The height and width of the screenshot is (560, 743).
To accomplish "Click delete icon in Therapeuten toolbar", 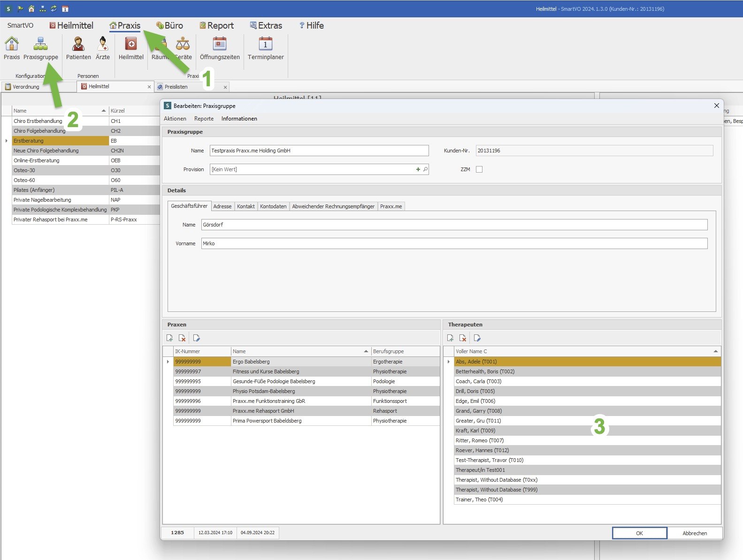I will tap(463, 338).
